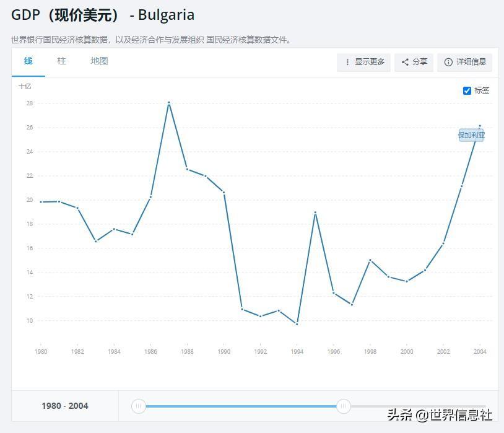This screenshot has height=433, width=504.
Task: Switch to the 线 chart tab
Action: point(28,61)
